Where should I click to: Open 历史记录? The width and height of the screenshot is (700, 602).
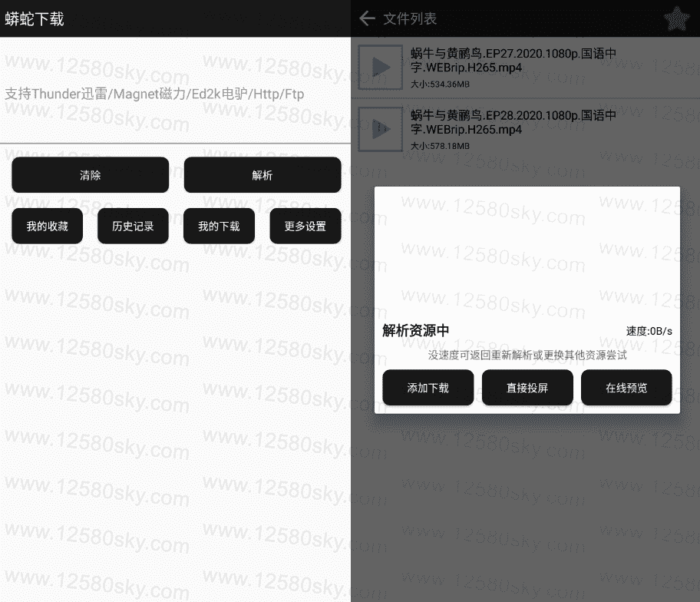click(133, 227)
